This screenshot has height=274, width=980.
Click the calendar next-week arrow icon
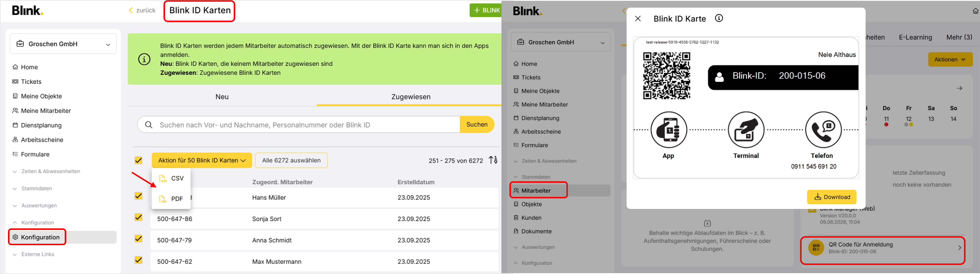tap(959, 88)
